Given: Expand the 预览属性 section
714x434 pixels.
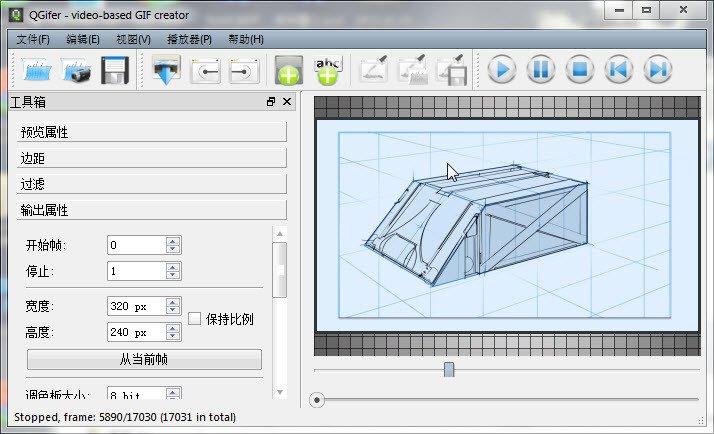Looking at the screenshot, I should click(152, 132).
